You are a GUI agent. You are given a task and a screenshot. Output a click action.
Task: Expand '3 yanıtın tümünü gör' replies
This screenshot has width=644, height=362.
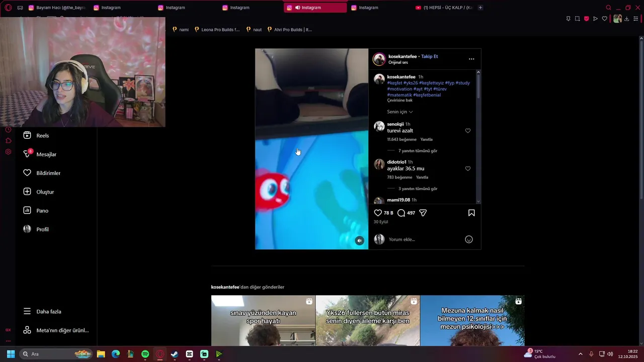[x=418, y=189]
